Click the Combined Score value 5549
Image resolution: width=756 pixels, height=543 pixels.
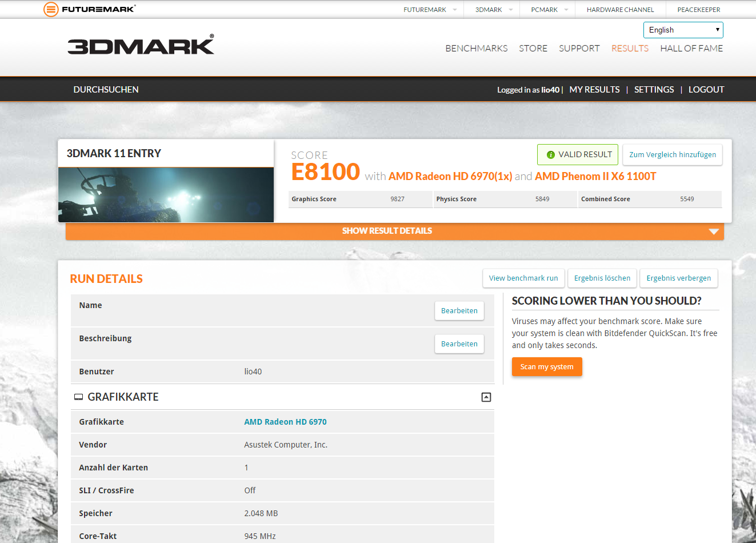[687, 199]
